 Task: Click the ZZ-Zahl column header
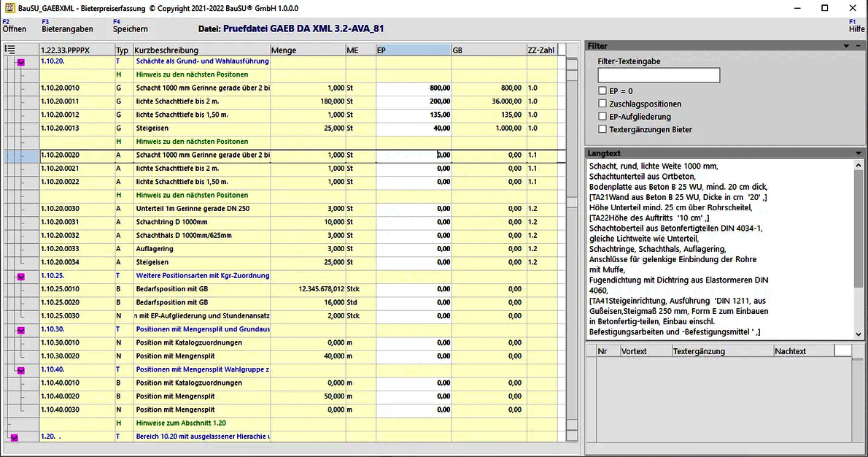tap(542, 50)
